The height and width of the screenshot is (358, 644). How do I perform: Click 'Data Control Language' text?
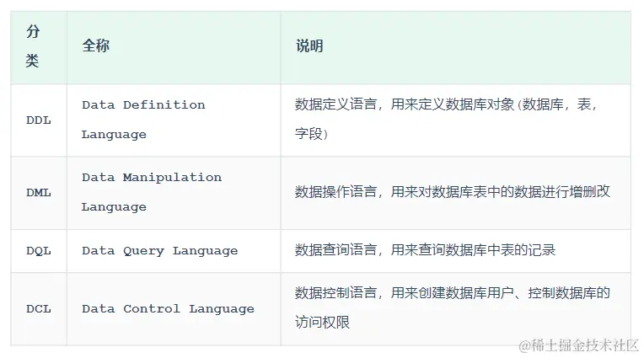point(168,309)
